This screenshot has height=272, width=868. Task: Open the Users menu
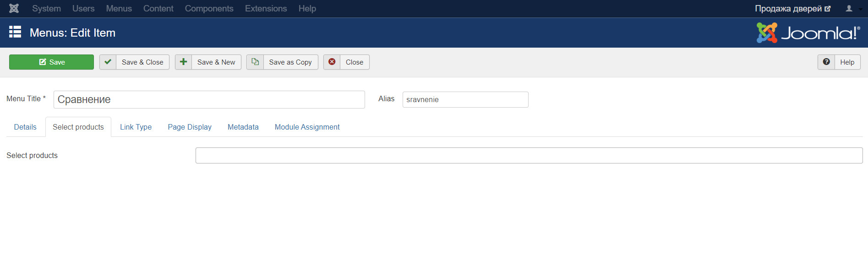pyautogui.click(x=83, y=8)
